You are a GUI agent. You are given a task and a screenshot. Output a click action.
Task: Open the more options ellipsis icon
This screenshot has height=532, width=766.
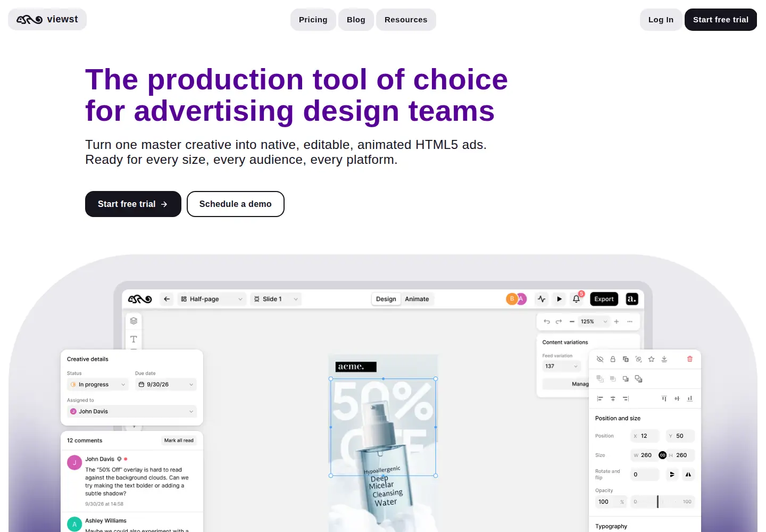click(x=630, y=321)
